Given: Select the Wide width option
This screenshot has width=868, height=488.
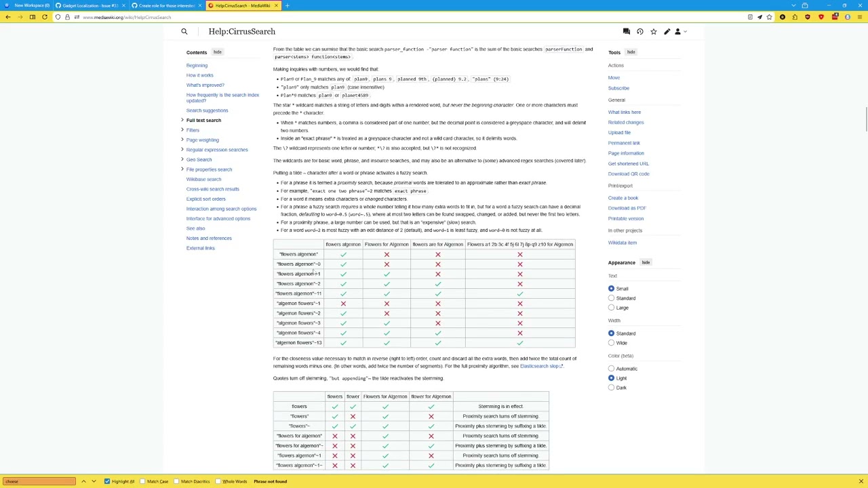Looking at the screenshot, I should point(611,343).
